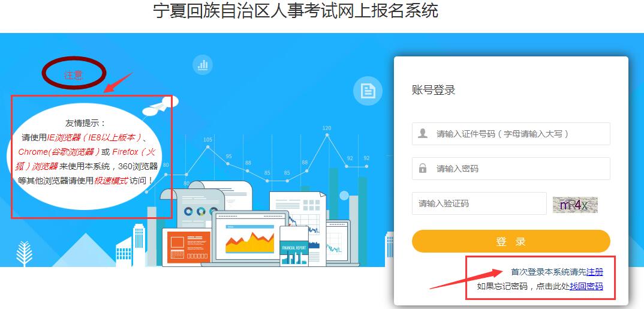Click the bar chart circle icon
The image size is (644, 309).
coord(203,65)
